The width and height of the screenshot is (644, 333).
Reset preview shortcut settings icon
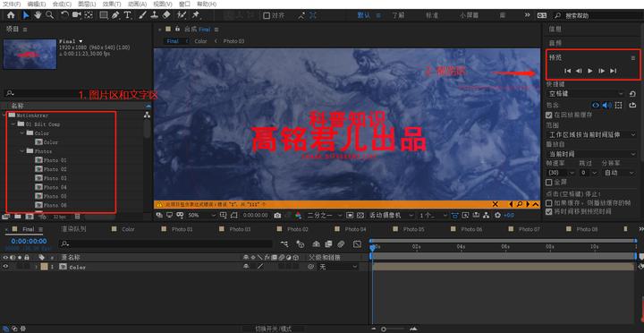coord(632,94)
